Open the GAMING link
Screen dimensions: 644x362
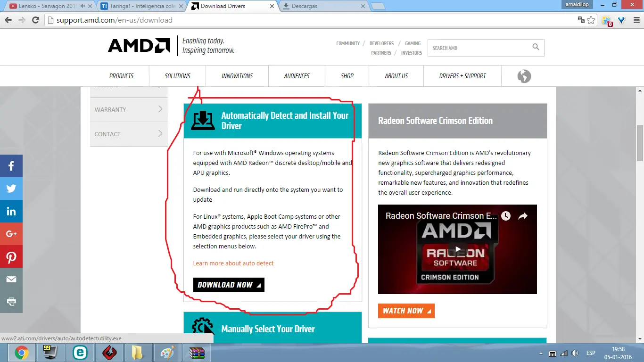click(x=413, y=43)
